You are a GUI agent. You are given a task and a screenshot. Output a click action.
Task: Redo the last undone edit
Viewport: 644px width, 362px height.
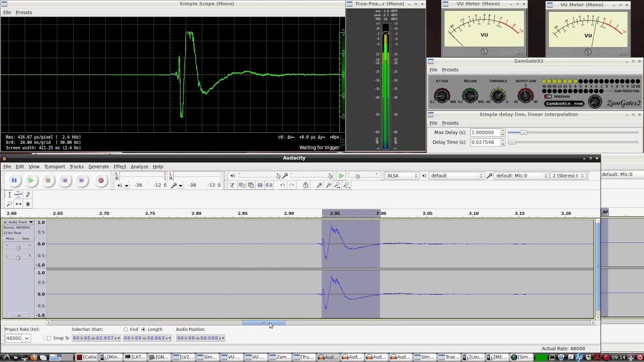coord(291,185)
